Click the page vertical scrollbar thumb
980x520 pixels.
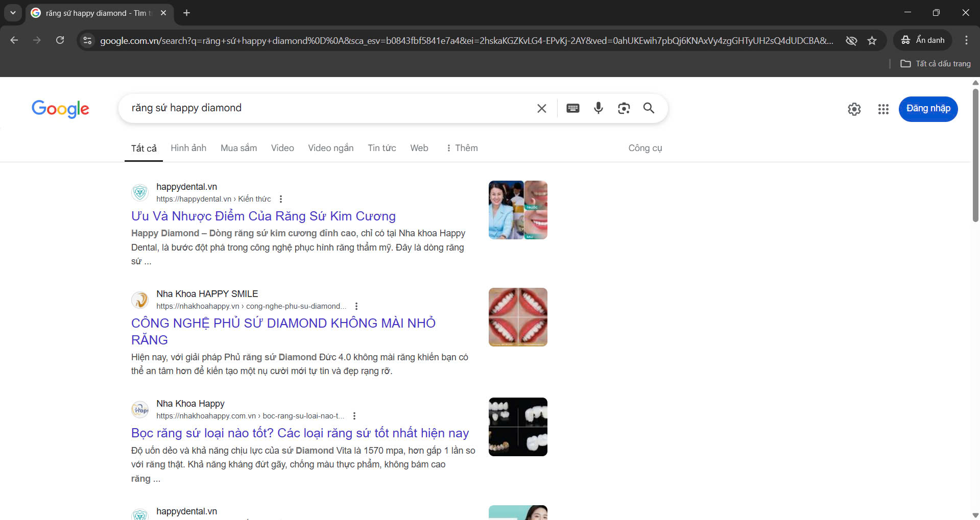(975, 155)
